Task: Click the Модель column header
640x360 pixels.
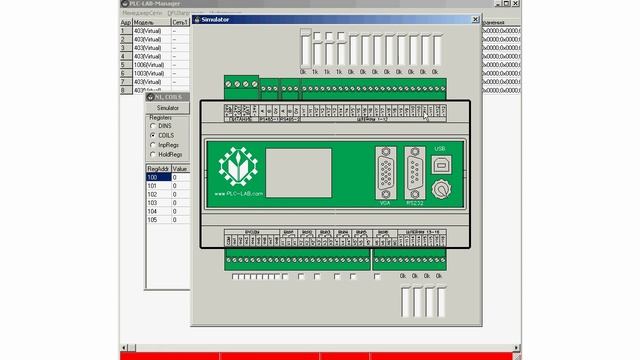Action: click(x=151, y=22)
